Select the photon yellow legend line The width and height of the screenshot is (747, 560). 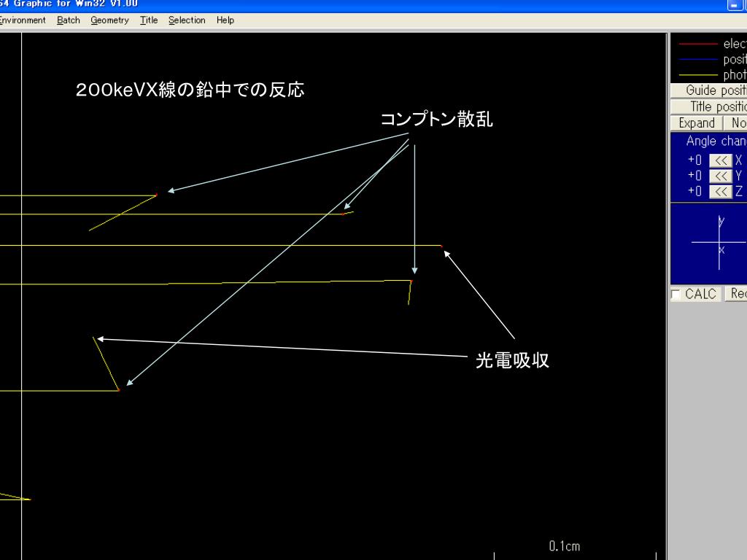coord(698,75)
